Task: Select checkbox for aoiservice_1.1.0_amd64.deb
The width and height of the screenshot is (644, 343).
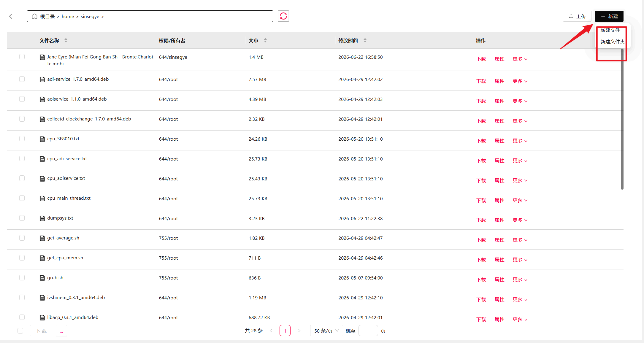Action: [x=22, y=99]
